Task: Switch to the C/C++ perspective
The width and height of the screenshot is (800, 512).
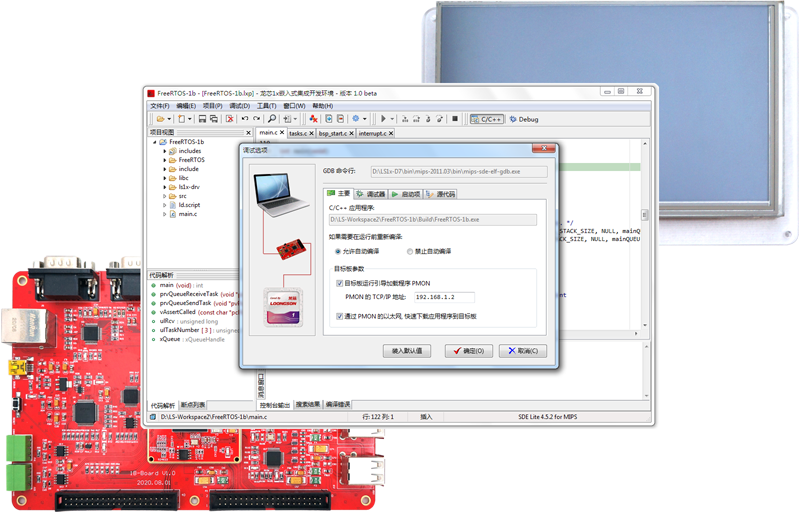Action: point(487,119)
